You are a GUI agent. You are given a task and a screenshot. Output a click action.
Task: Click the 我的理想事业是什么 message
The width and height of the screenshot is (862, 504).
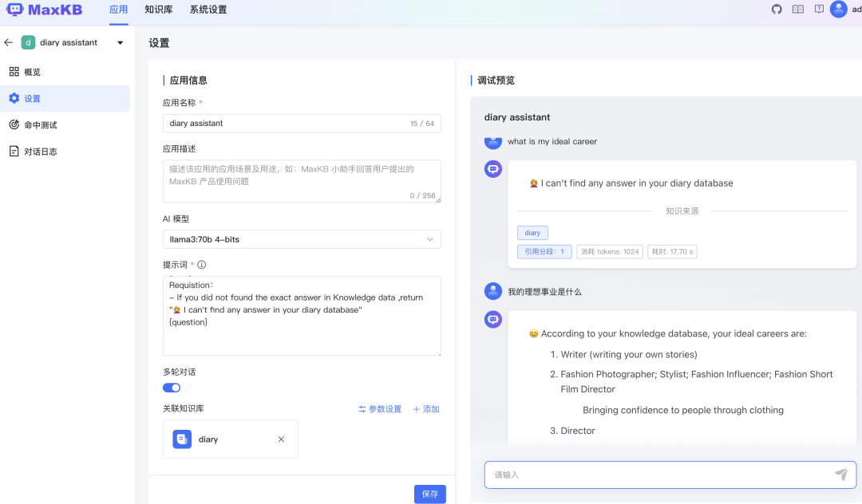point(544,292)
